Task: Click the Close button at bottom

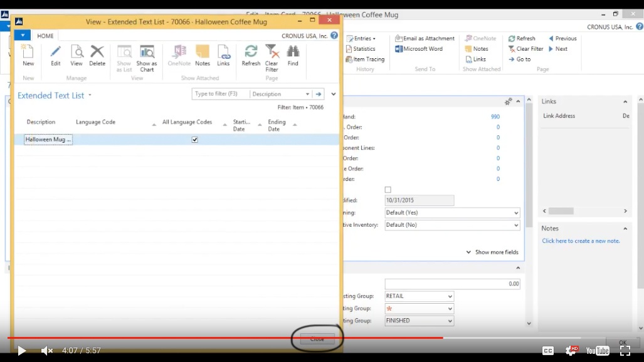Action: 317,339
